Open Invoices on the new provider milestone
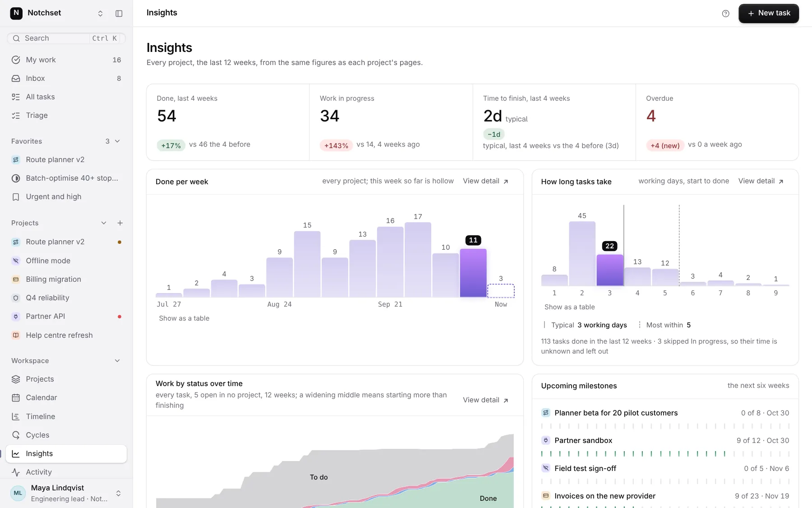 [x=605, y=496]
